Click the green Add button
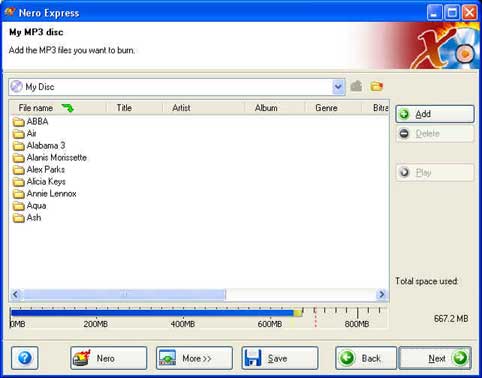Viewport: 482px width, 378px height. [435, 114]
